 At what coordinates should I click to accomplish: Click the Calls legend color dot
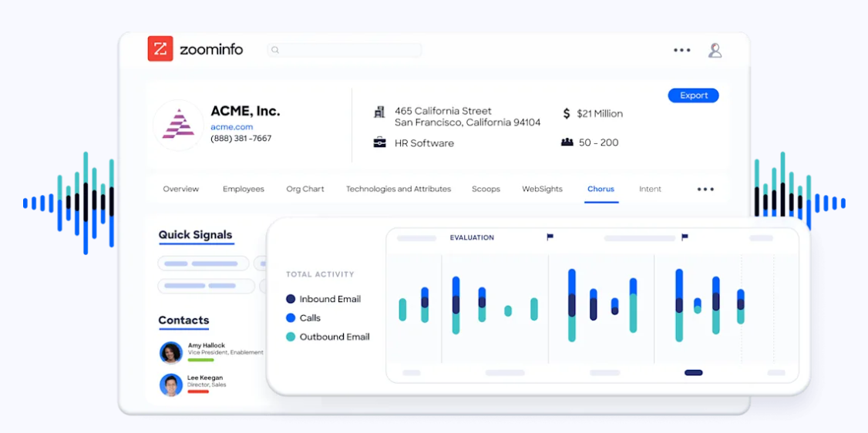point(291,318)
